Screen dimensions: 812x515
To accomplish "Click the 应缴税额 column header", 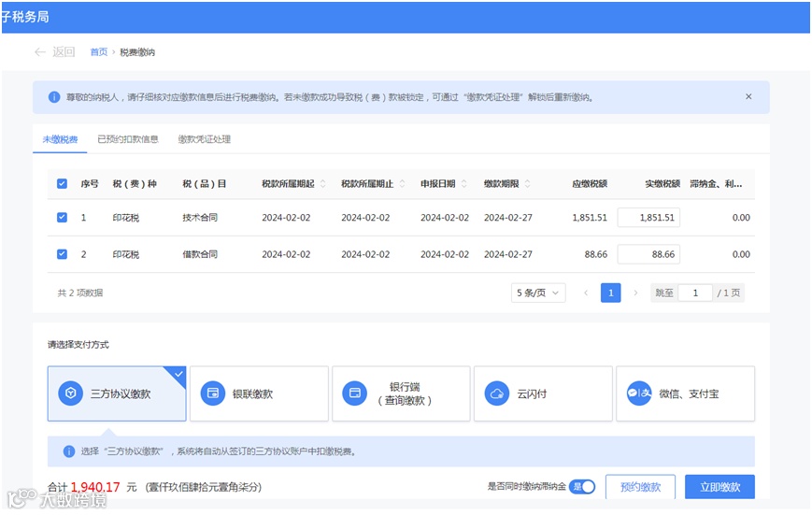I will click(x=590, y=183).
